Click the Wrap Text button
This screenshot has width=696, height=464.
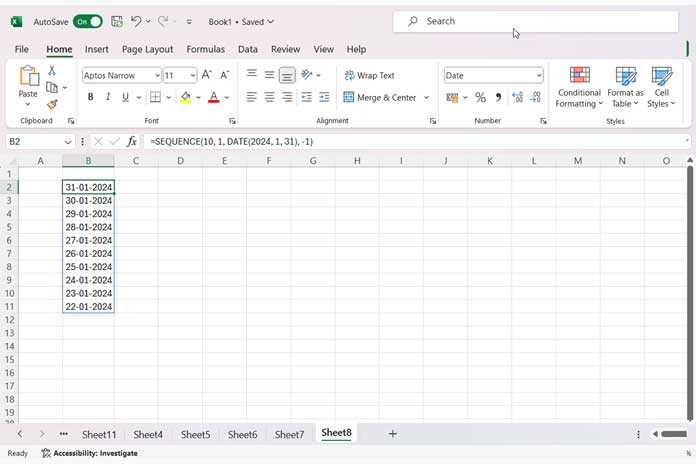point(370,75)
